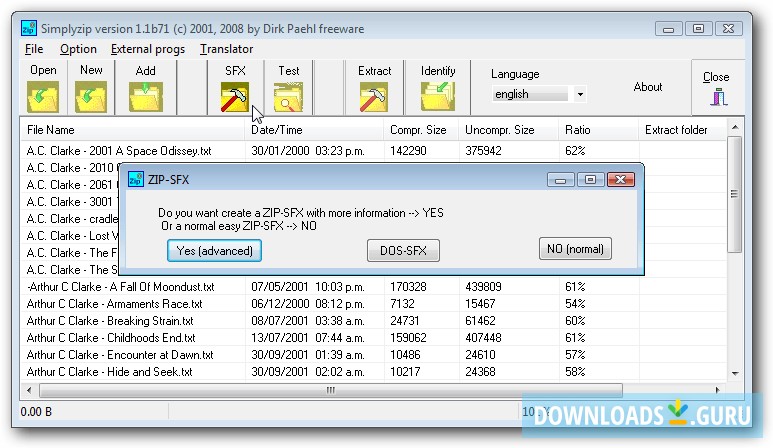This screenshot has width=773, height=448.
Task: Expand the Language dropdown arrow
Action: point(580,94)
